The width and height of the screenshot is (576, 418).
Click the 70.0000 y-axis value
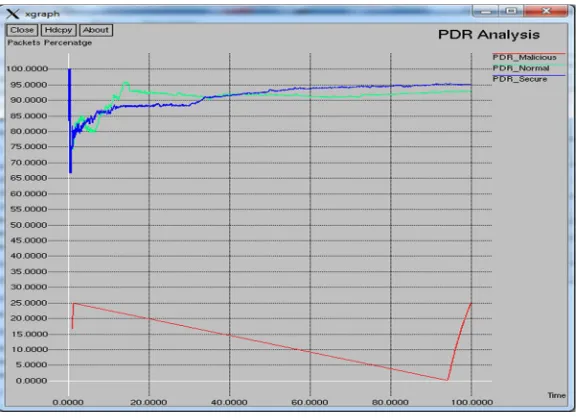click(x=29, y=162)
